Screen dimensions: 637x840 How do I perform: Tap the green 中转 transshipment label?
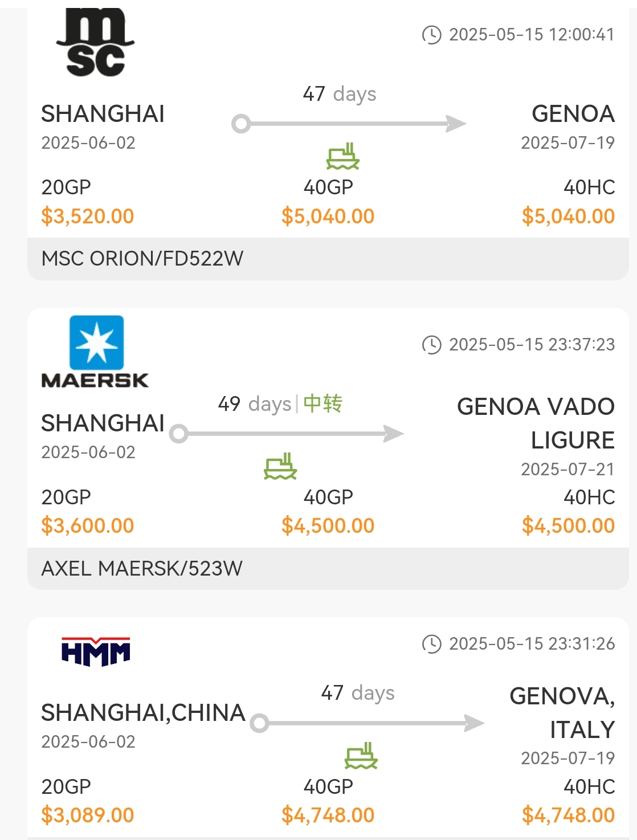(322, 403)
